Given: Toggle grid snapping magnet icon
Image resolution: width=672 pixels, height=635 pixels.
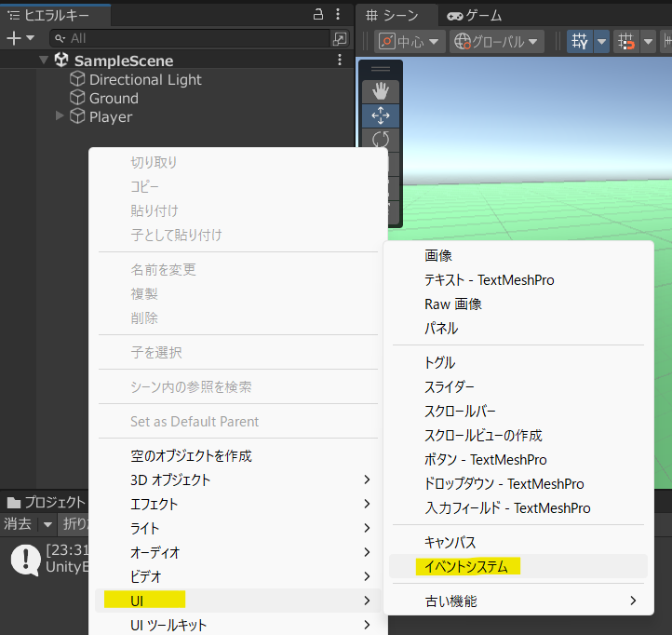Looking at the screenshot, I should tap(626, 42).
